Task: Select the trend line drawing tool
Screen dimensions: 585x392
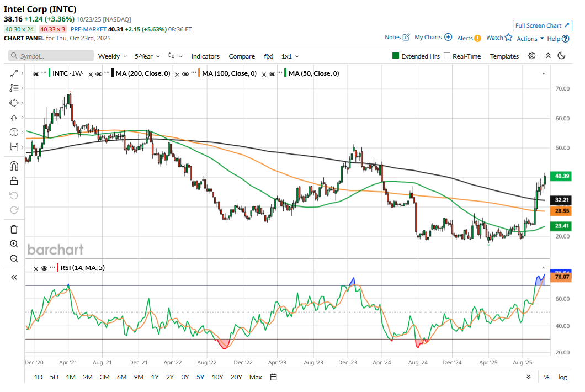Action: [x=14, y=73]
